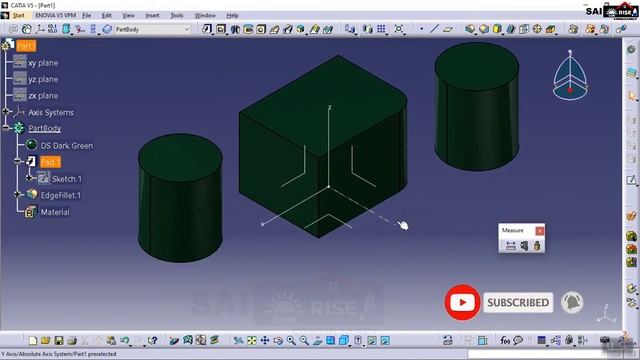640x360 pixels.
Task: Select the Shaft tool icon
Action: point(235,29)
